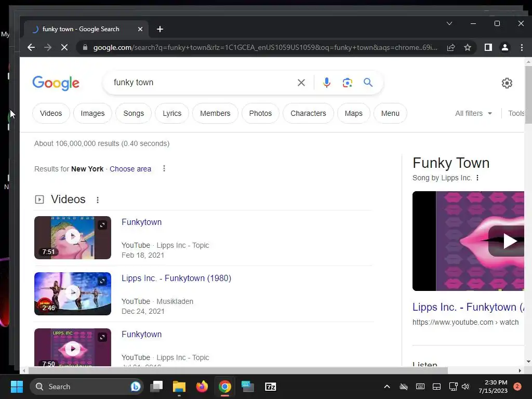Open the Chrome three-dot menu
This screenshot has width=532, height=399.
click(522, 47)
